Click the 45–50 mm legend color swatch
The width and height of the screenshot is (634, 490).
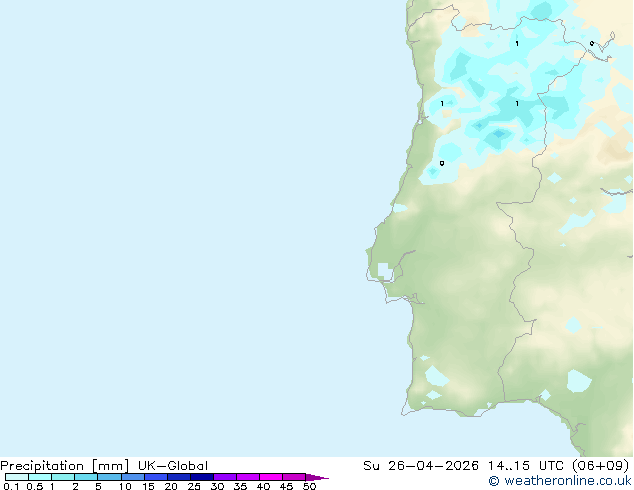(294, 477)
